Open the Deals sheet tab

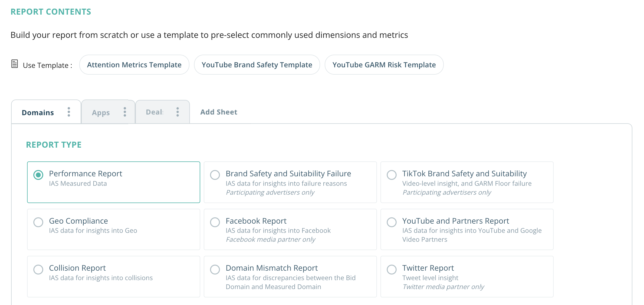(x=155, y=112)
